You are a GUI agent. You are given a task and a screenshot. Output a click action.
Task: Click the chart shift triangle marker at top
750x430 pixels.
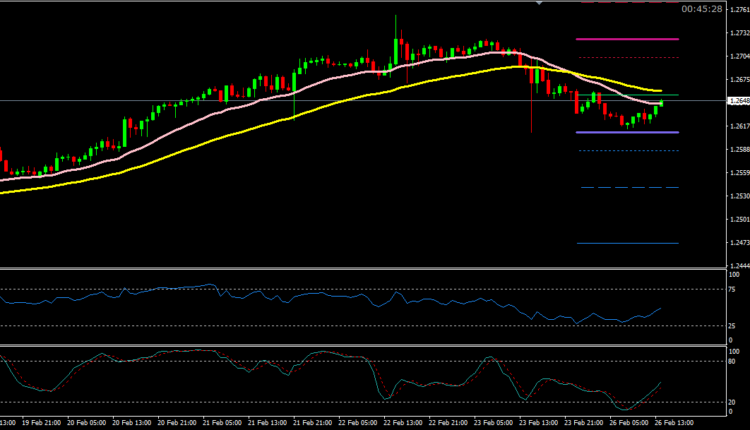pos(540,4)
